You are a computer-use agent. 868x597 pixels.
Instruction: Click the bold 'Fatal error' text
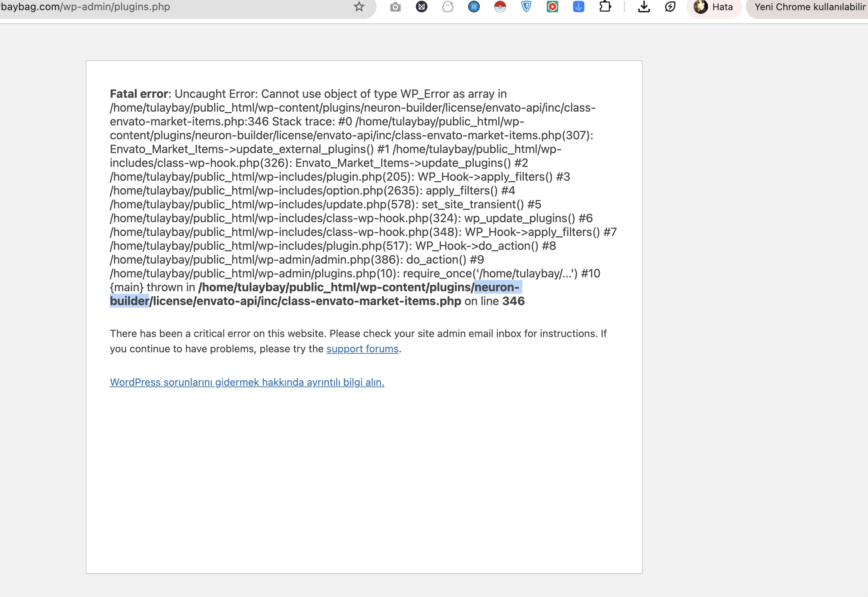[x=139, y=93]
